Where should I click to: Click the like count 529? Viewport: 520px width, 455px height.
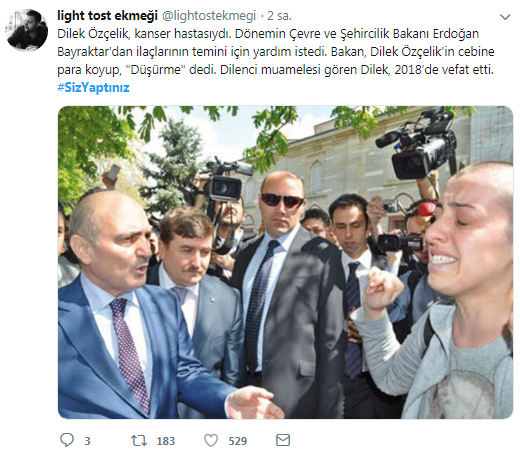click(x=238, y=441)
